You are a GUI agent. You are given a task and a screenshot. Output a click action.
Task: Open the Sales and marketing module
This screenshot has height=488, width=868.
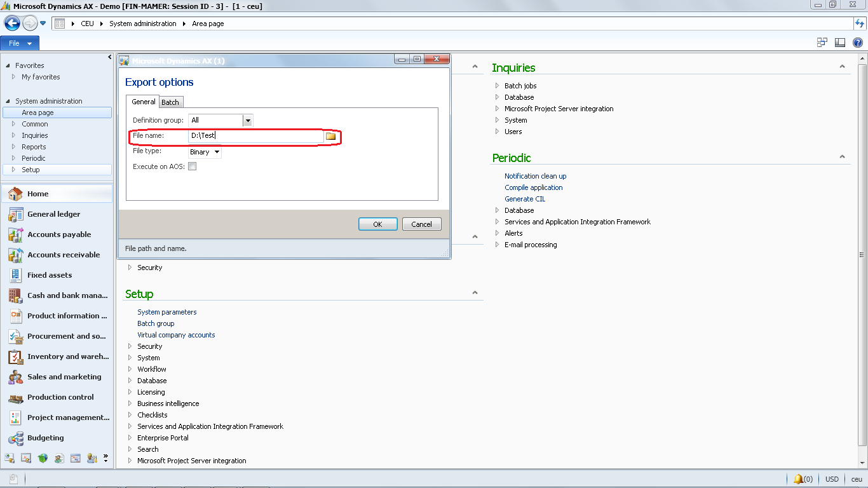click(57, 377)
